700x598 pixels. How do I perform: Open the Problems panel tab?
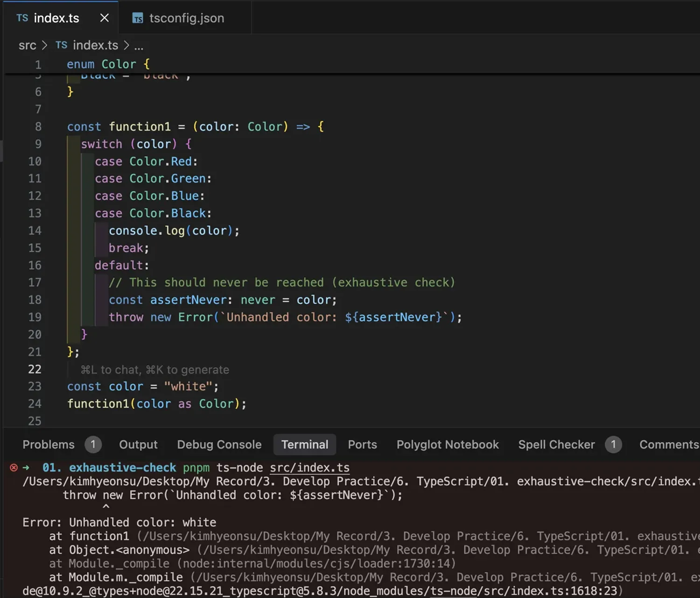[x=49, y=445]
